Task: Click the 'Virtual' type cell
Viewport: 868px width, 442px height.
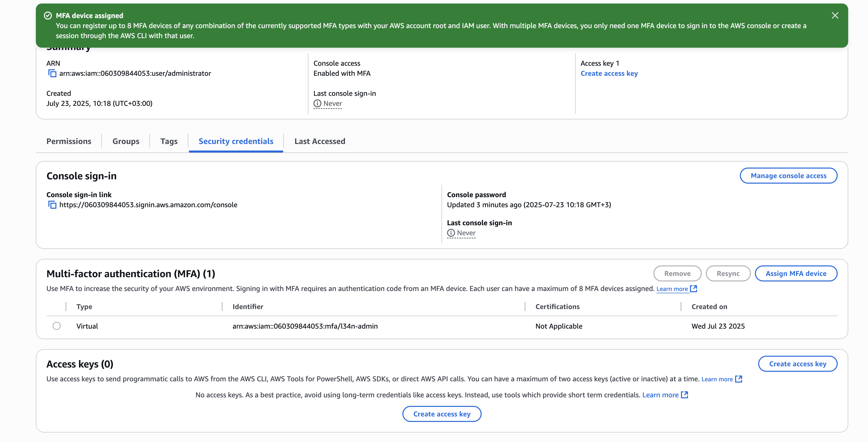Action: (87, 326)
